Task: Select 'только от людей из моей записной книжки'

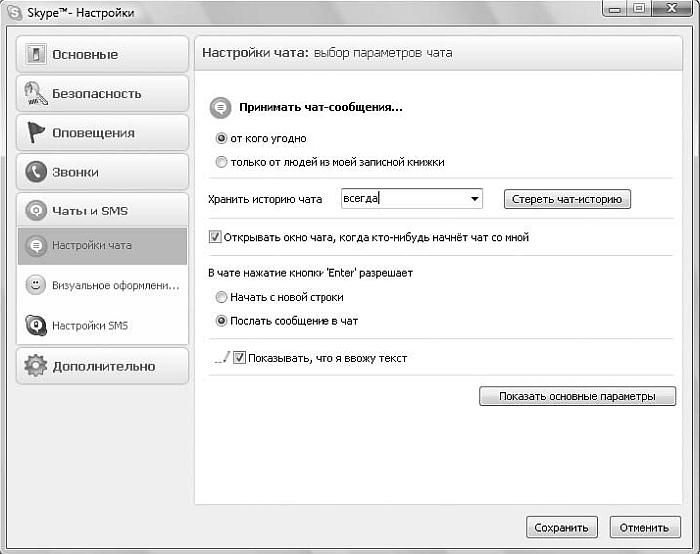Action: 221,161
